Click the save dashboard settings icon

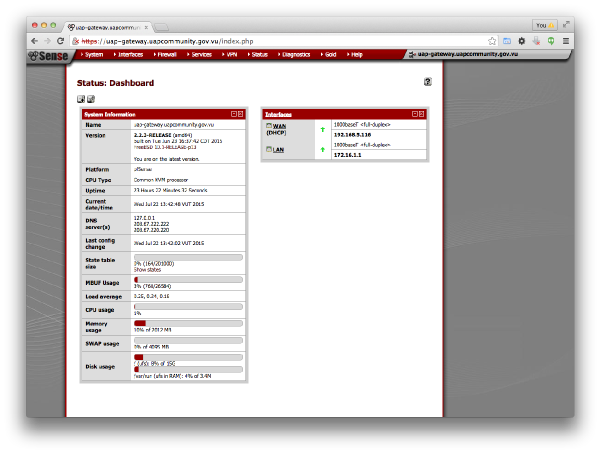[91, 99]
